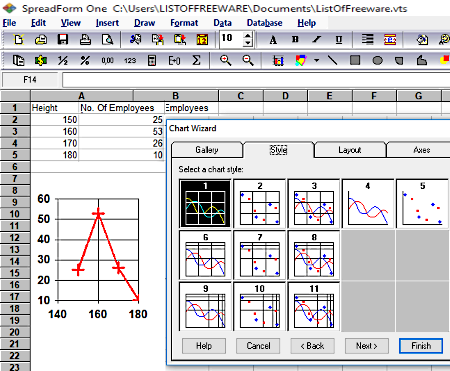Viewport: 450px width, 371px height.
Task: Select column C header
Action: [x=241, y=96]
